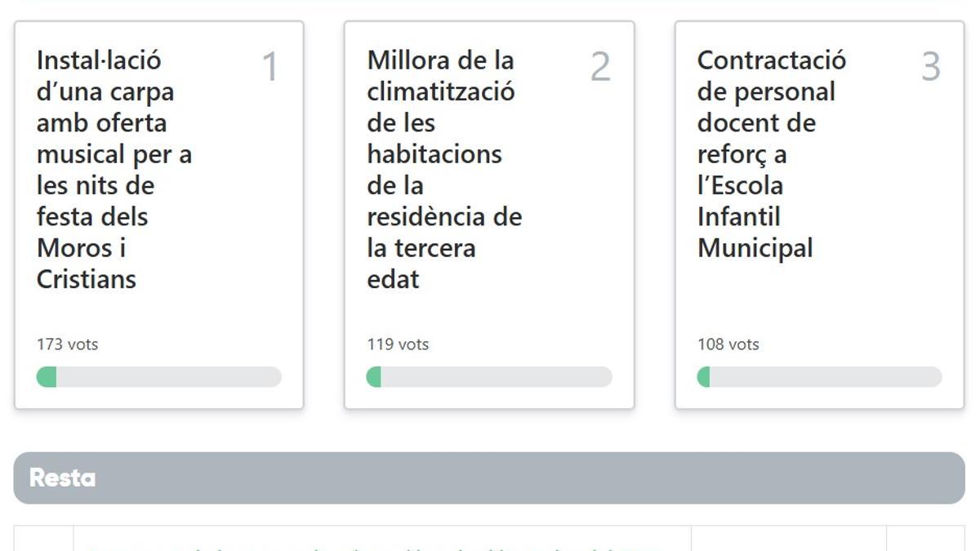The height and width of the screenshot is (551, 980).
Task: Select the '119 vots' count label
Action: 398,344
